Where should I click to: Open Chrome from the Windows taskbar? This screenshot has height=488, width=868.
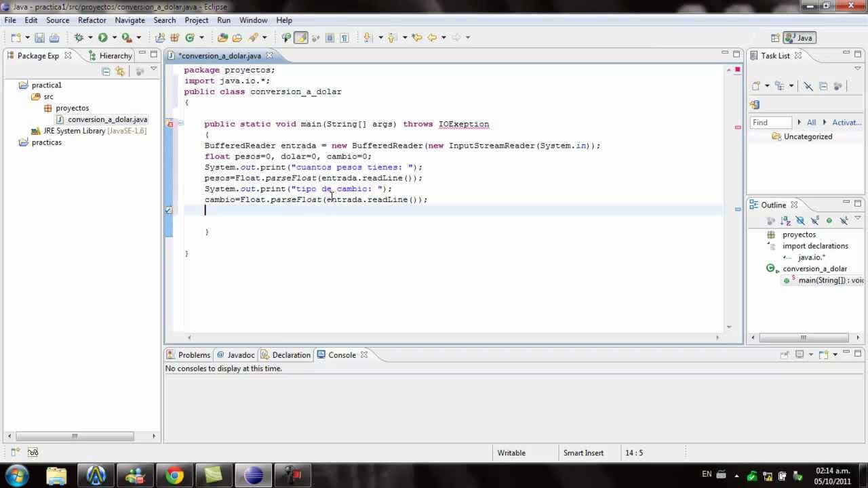[x=174, y=476]
